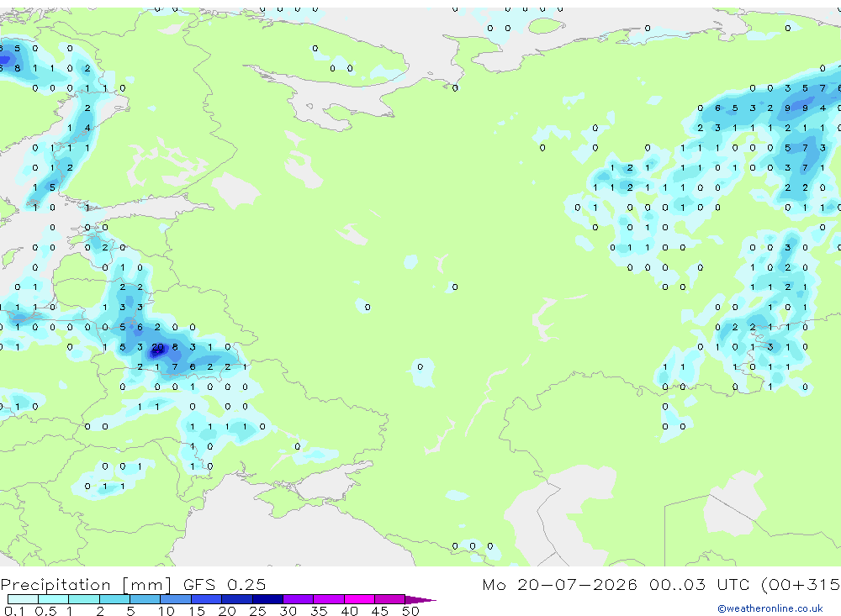Pick the 1–2 mm legend color
841x616 pixels.
pos(83,599)
